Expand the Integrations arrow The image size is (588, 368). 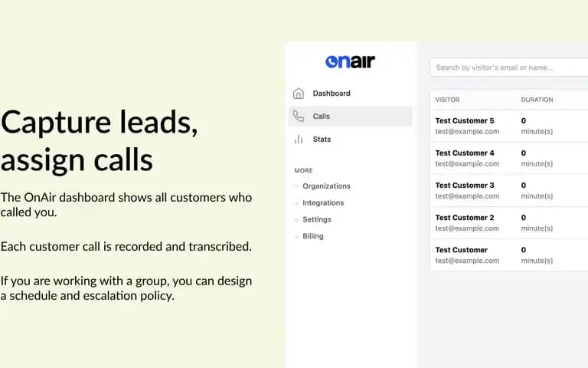point(296,202)
